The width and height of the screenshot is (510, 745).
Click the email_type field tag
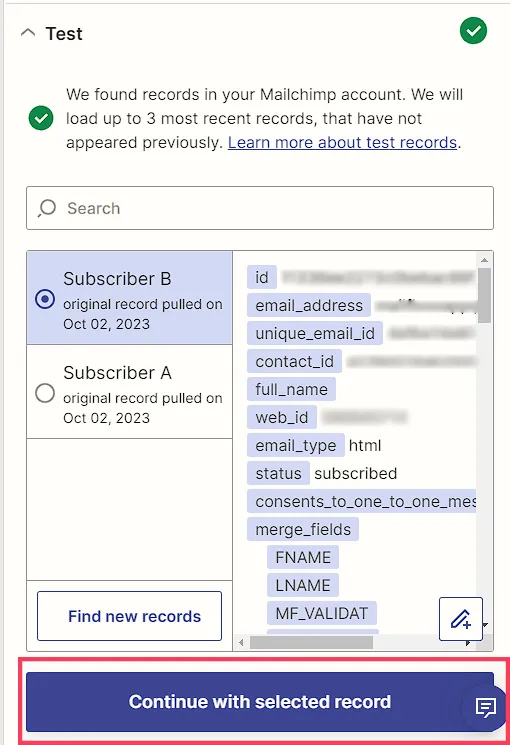tap(296, 446)
